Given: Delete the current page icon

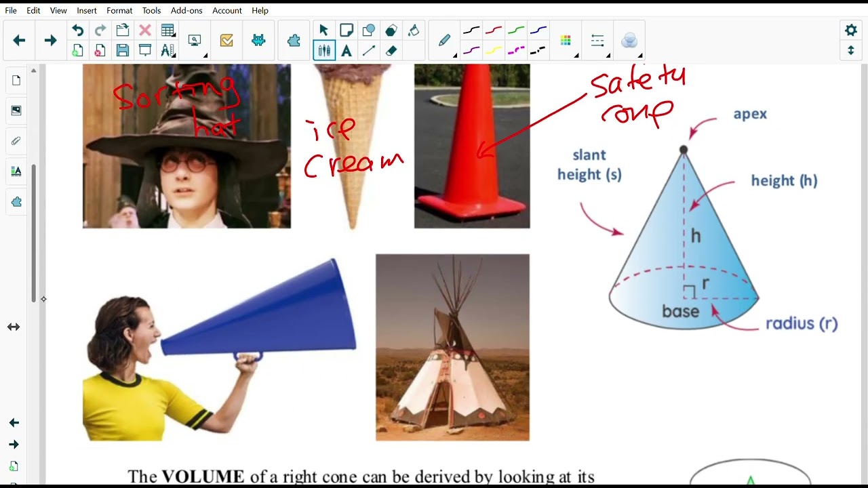Looking at the screenshot, I should 100,50.
